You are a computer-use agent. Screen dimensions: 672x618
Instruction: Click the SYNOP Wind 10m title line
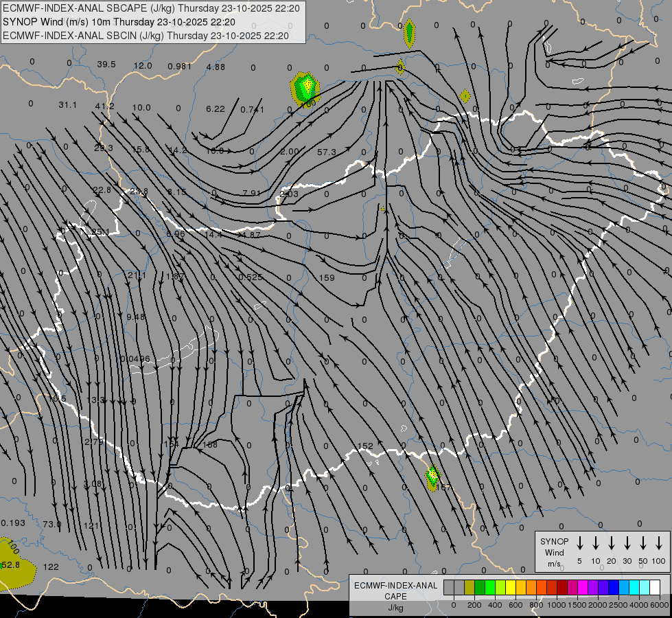[x=119, y=22]
